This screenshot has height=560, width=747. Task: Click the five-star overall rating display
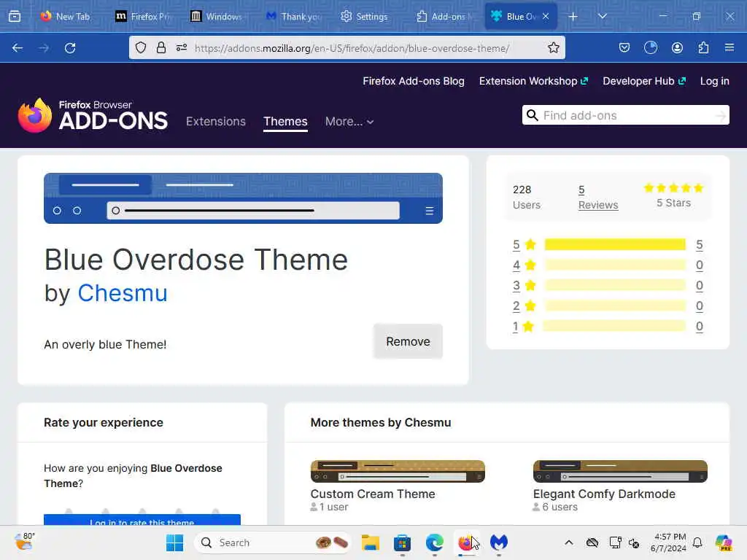tap(673, 188)
